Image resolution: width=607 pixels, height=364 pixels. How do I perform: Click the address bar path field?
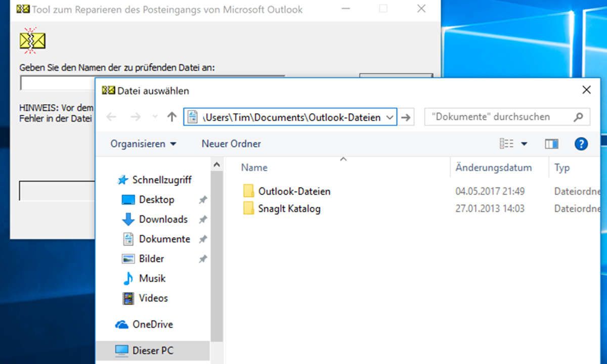(290, 117)
